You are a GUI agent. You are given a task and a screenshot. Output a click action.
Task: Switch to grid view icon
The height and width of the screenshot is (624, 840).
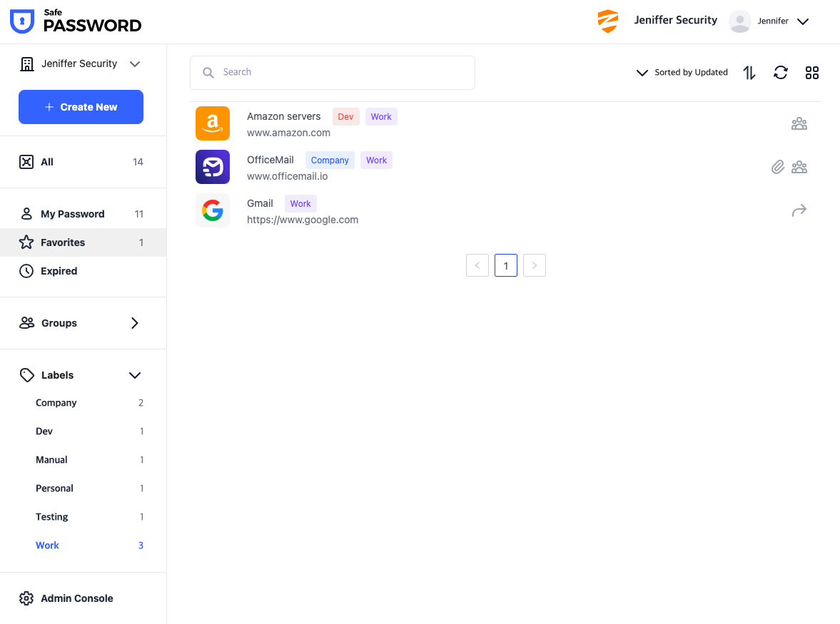click(812, 73)
